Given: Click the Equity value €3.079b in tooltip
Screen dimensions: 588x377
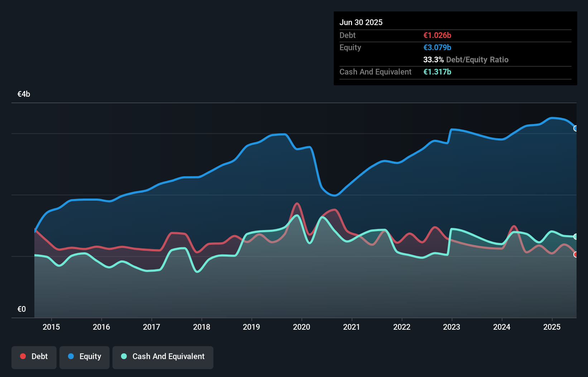Looking at the screenshot, I should click(x=437, y=47).
